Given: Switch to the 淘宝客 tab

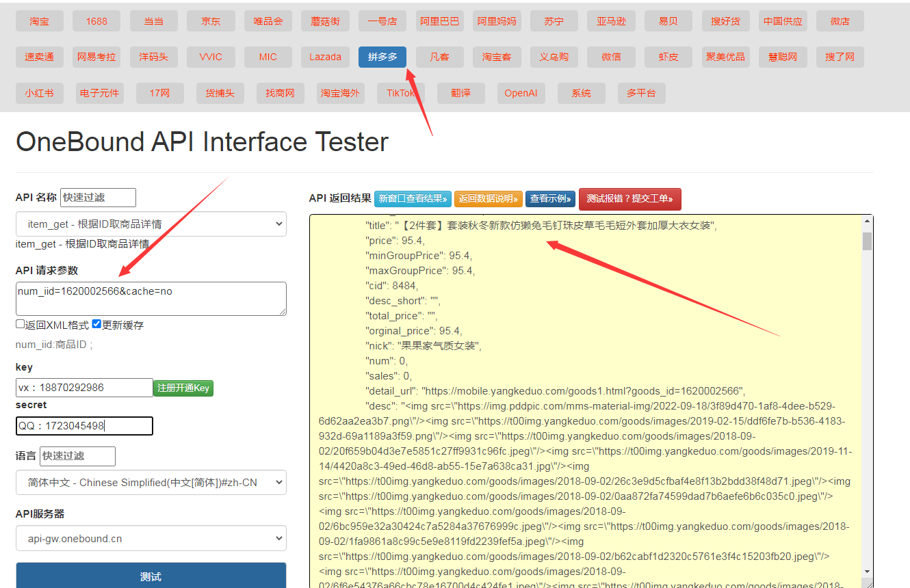Looking at the screenshot, I should click(x=497, y=57).
